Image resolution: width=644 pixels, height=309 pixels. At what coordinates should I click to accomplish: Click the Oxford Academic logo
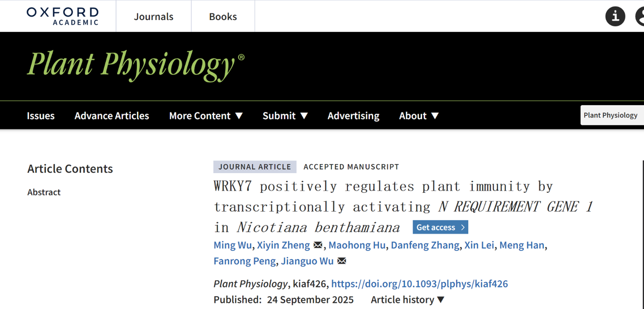click(x=63, y=16)
